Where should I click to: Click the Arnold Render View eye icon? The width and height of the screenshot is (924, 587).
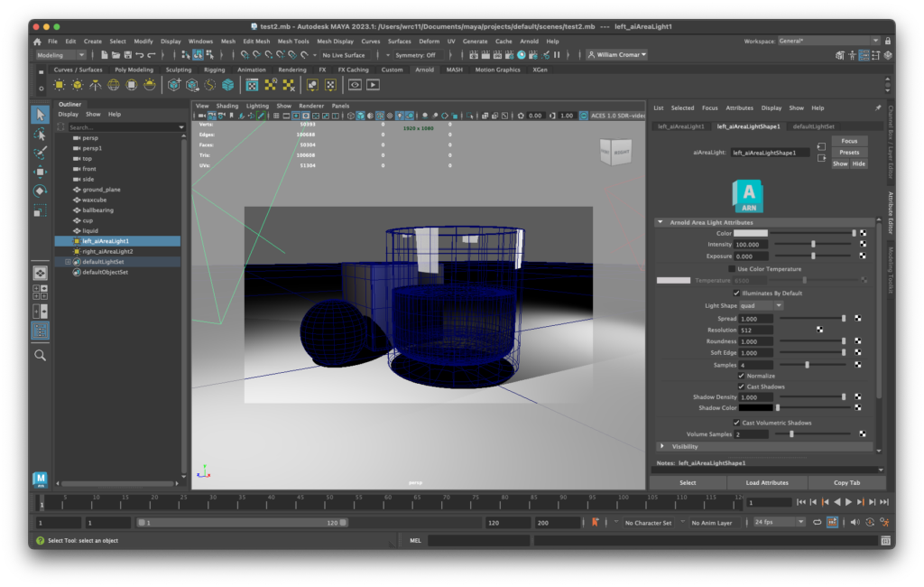[x=355, y=85]
